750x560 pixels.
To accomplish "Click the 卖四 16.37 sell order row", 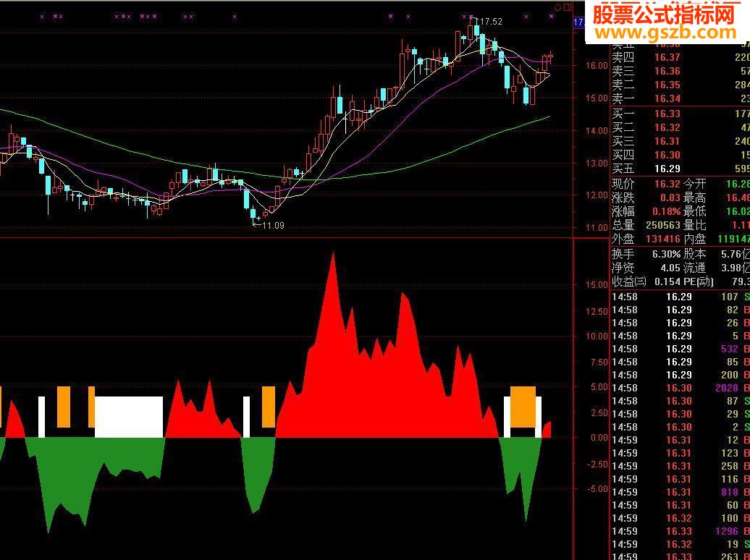I will tap(681, 57).
